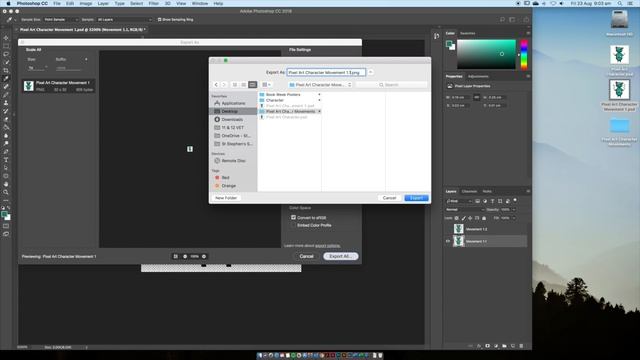Switch save dialog to icon view
640x360 pixels.
[235, 84]
